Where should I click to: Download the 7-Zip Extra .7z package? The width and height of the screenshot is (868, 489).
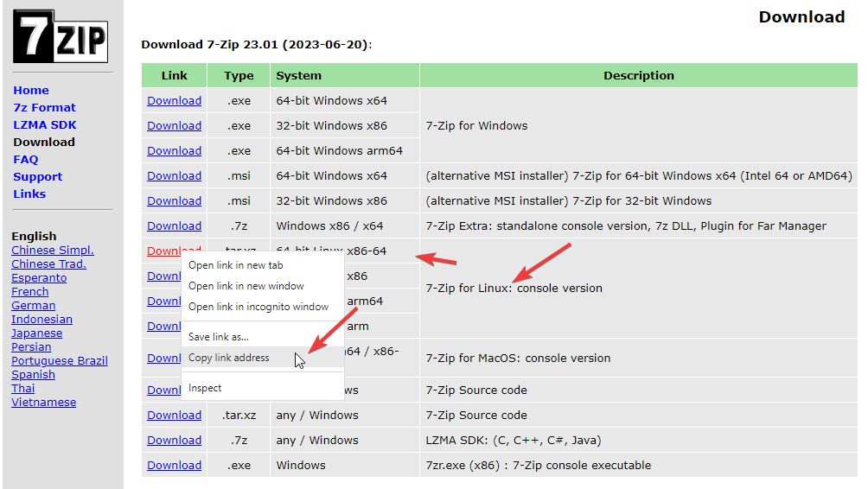[174, 226]
